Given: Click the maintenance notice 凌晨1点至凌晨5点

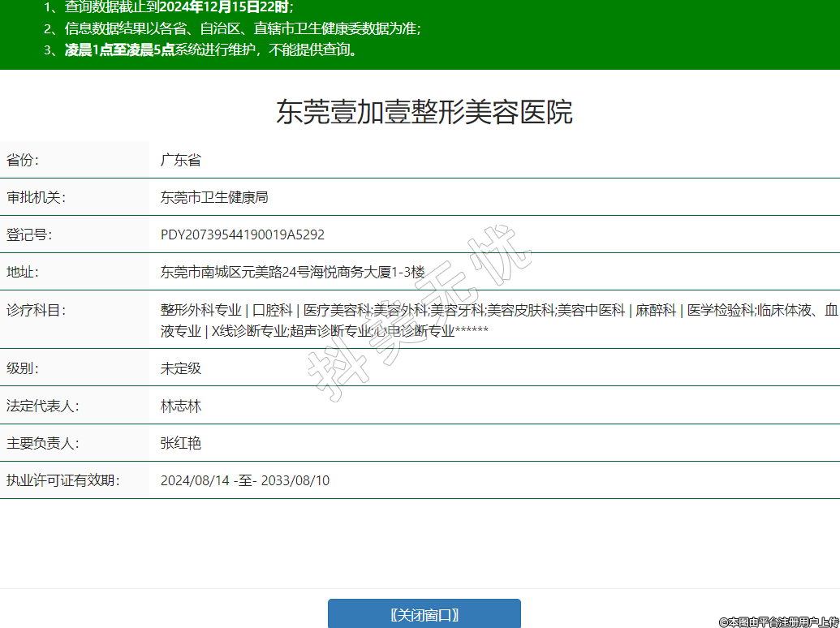Looking at the screenshot, I should pos(119,49).
